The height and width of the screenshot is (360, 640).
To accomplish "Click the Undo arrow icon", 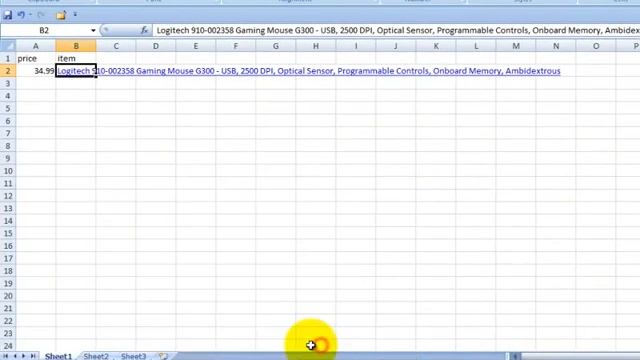I will pos(21,15).
